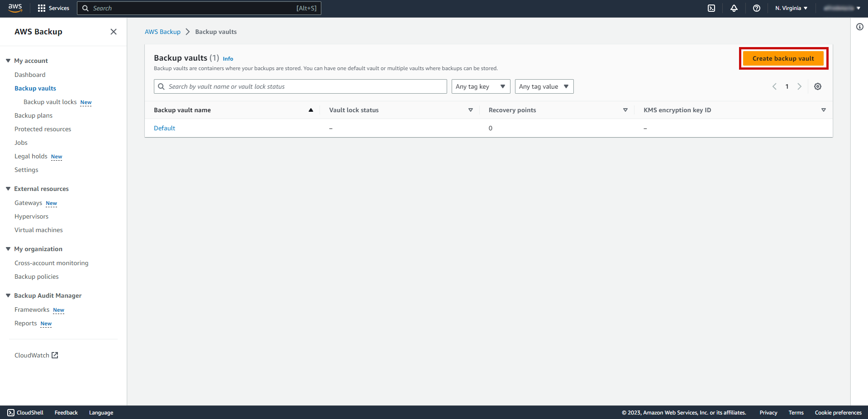Click the page number 1 indicator
Viewport: 868px width, 419px height.
coord(787,86)
